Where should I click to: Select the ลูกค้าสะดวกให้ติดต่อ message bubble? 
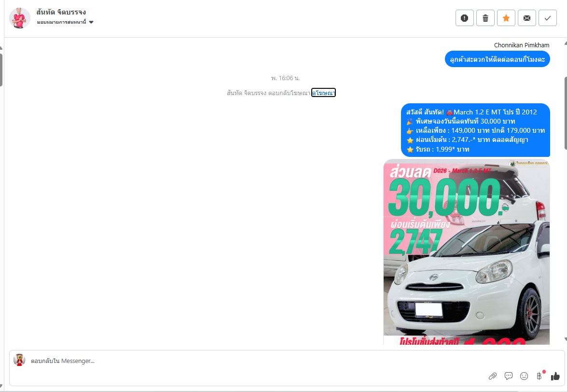[497, 59]
